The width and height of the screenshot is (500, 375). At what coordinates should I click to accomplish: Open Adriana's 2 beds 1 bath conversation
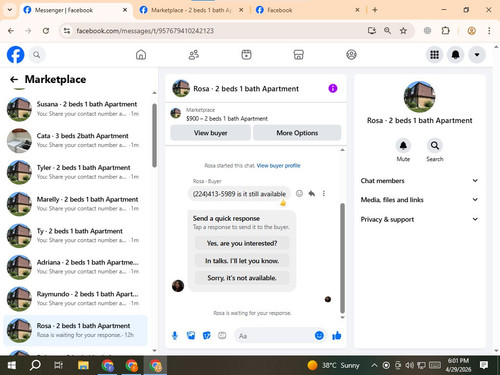(x=75, y=267)
